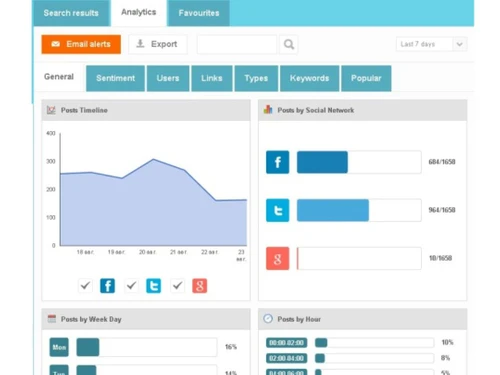This screenshot has width=500, height=375.
Task: Click the Google icon below the timeline chart
Action: point(200,286)
